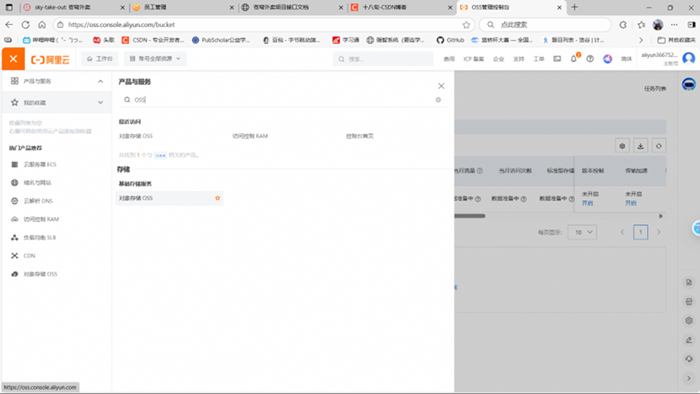Click help icon next to 当月流量 header
Screen dimensions: 700x394
pyautogui.click(x=480, y=171)
